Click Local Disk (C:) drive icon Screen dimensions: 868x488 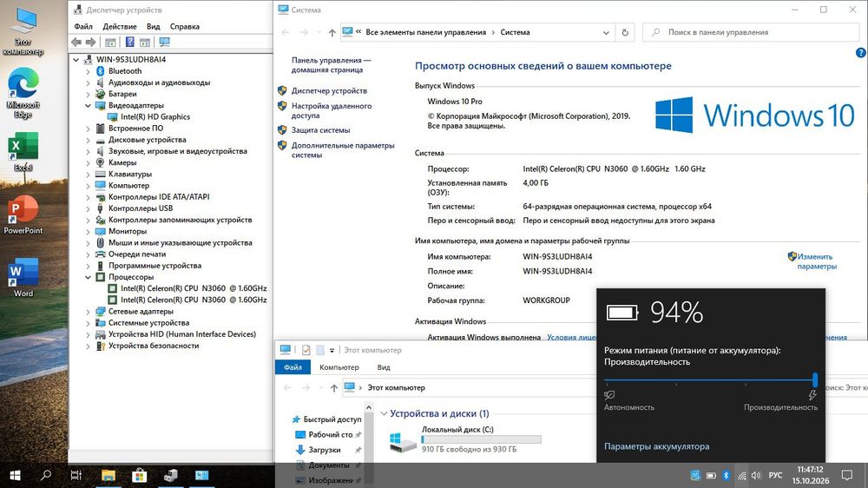403,441
